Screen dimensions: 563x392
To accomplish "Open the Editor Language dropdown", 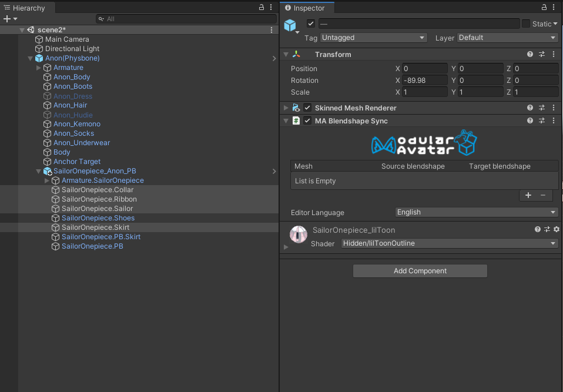I will [477, 212].
